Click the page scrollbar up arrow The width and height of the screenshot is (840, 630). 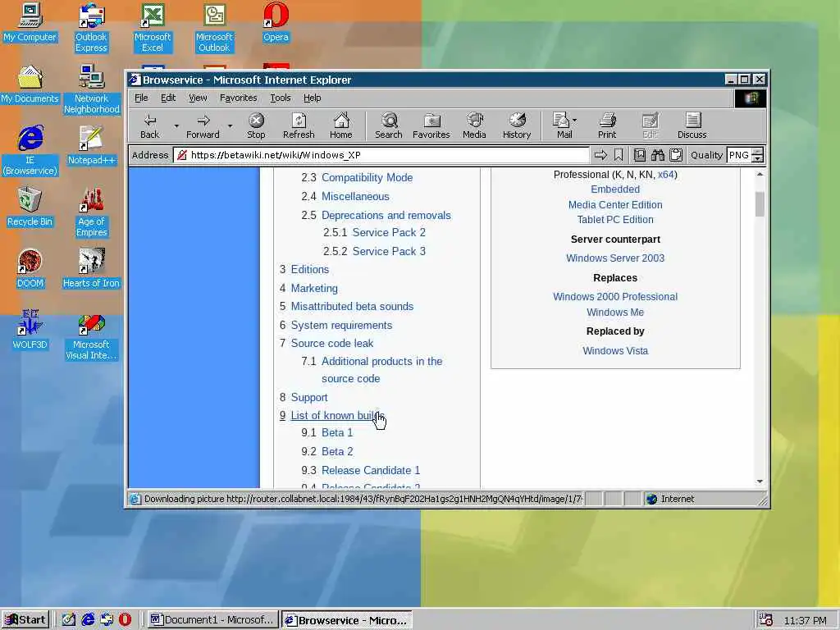point(760,175)
